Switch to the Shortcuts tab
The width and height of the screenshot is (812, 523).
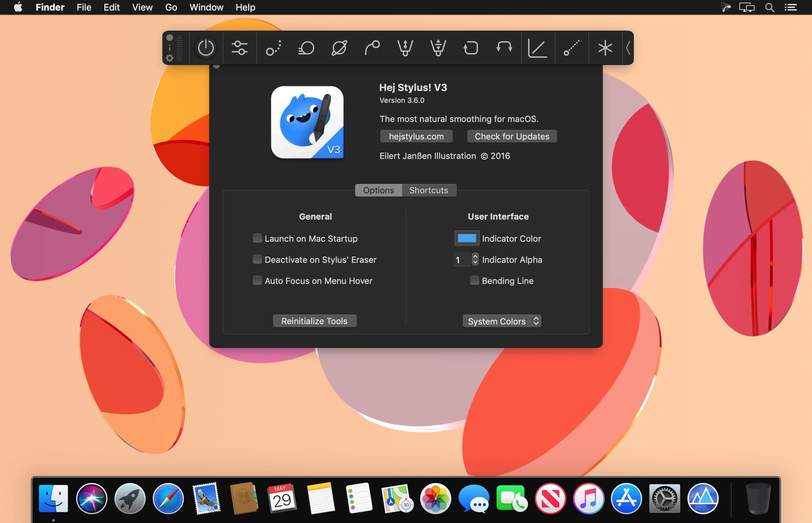428,190
